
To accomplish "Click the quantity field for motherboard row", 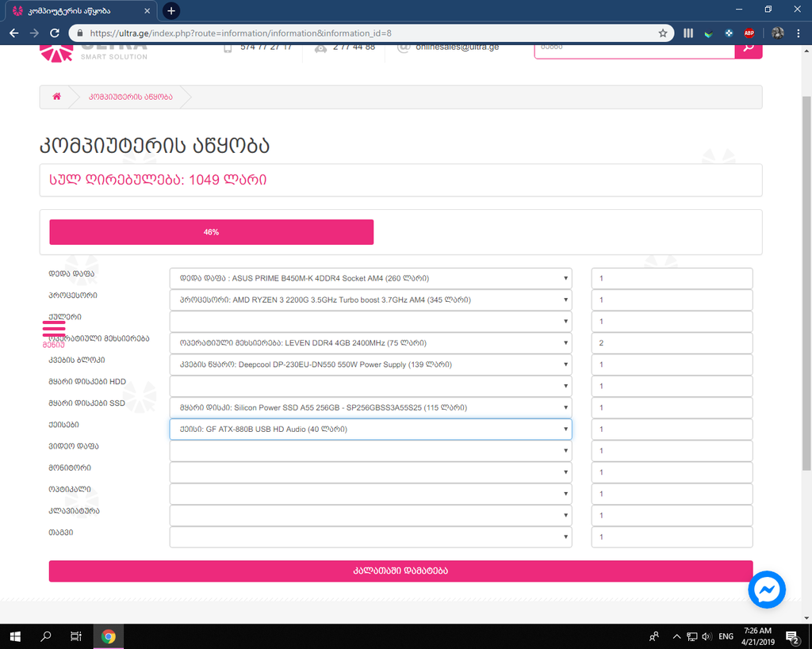I will 672,278.
